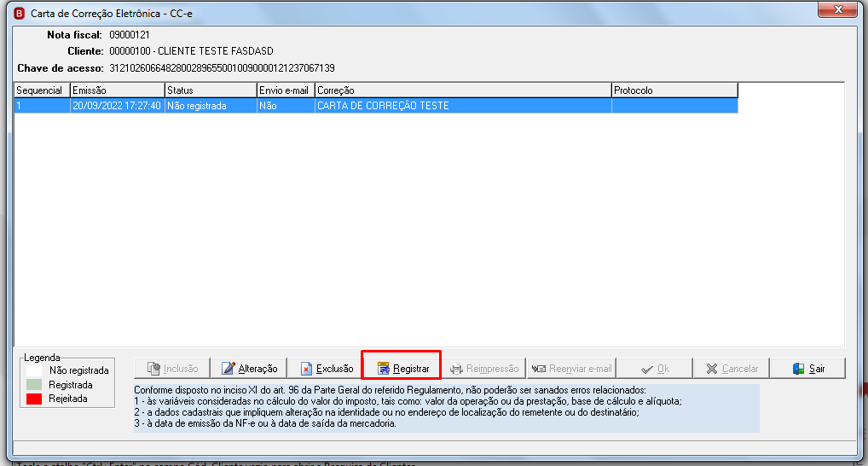Click the red B application icon in title bar

19,14
